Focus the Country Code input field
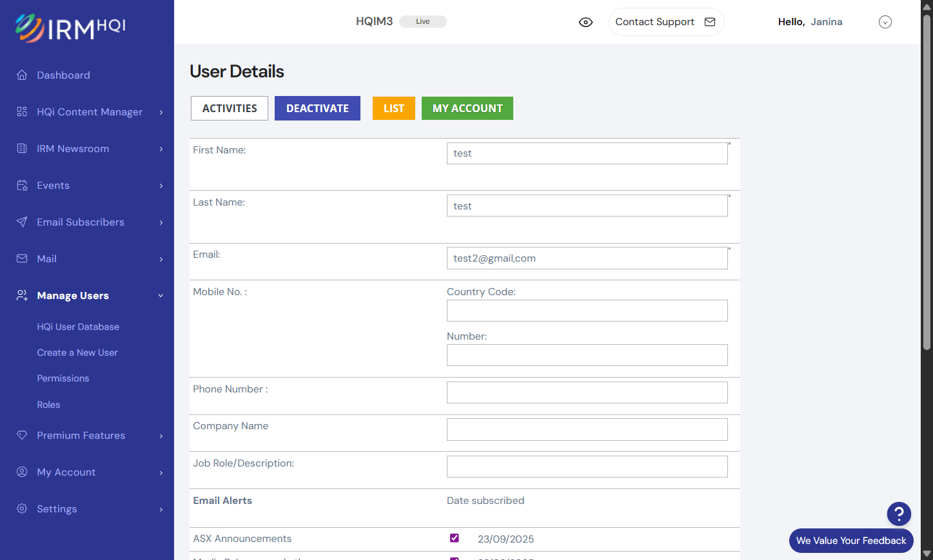 tap(587, 311)
